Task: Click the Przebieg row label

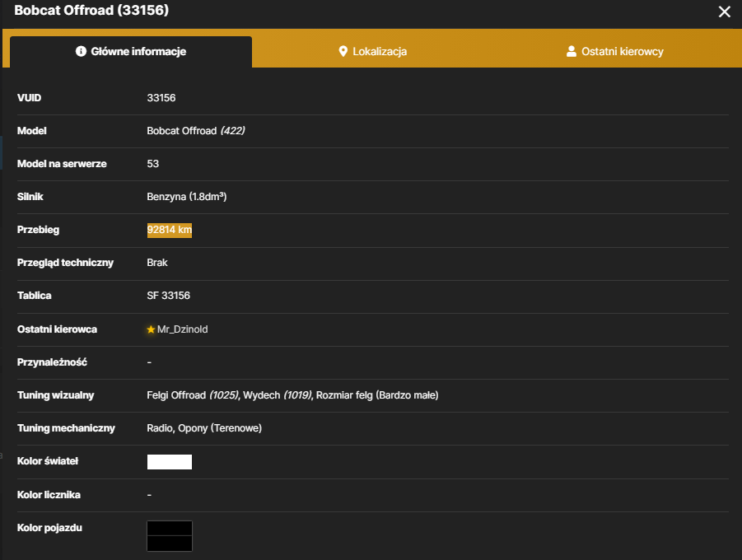Action: pyautogui.click(x=39, y=230)
